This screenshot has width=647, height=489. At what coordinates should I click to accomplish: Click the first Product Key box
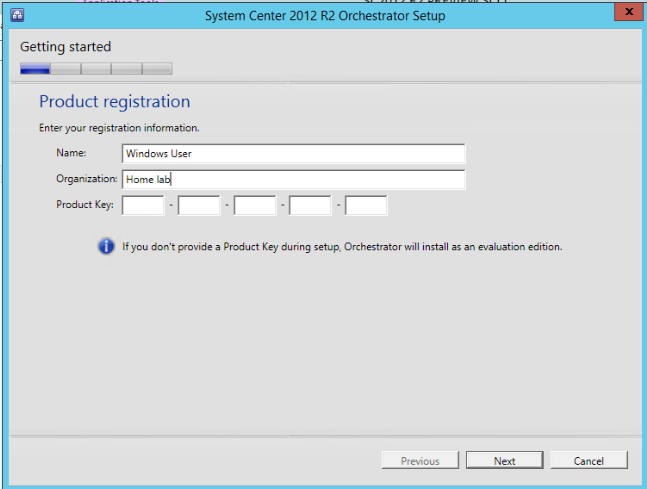[143, 205]
